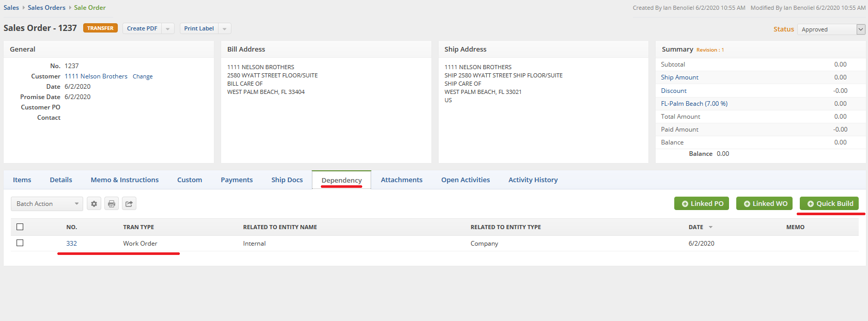This screenshot has width=868, height=321.
Task: Open the Status Approved dropdown
Action: click(x=831, y=29)
